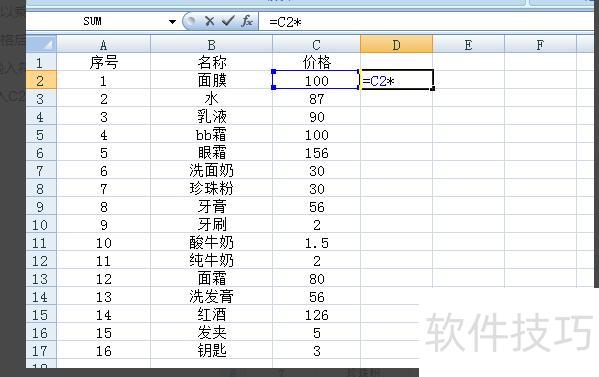The width and height of the screenshot is (599, 377).
Task: Select column D header
Action: 397,45
